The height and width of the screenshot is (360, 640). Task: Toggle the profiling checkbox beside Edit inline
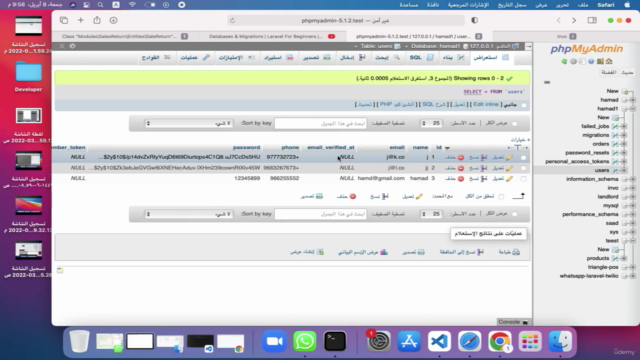(524, 105)
